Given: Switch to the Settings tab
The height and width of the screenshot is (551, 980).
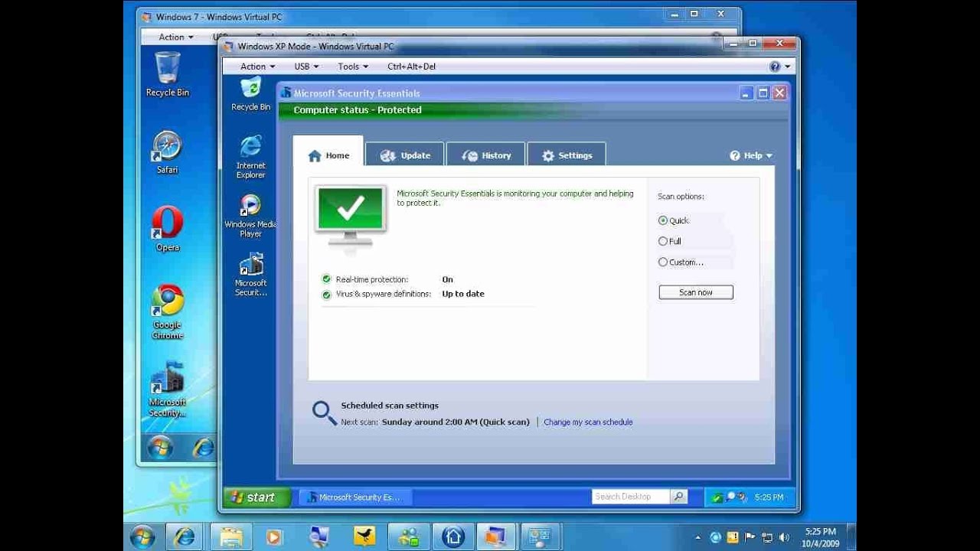Looking at the screenshot, I should [x=567, y=155].
